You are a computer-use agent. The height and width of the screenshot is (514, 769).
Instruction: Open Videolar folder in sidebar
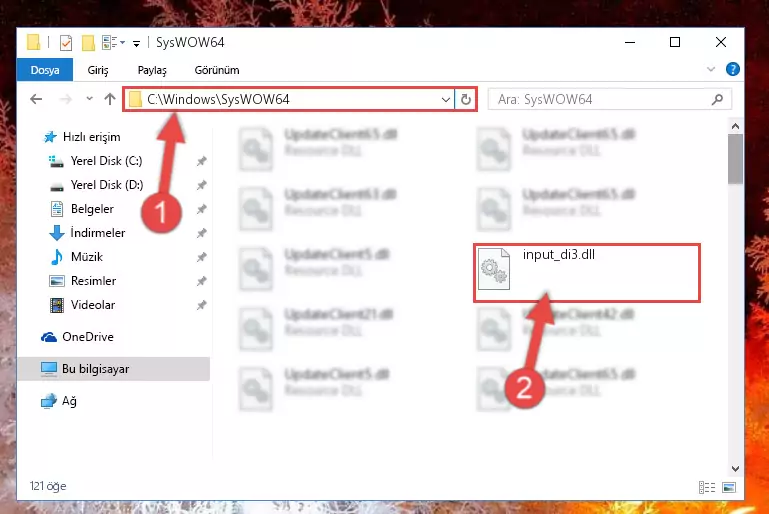tap(93, 305)
